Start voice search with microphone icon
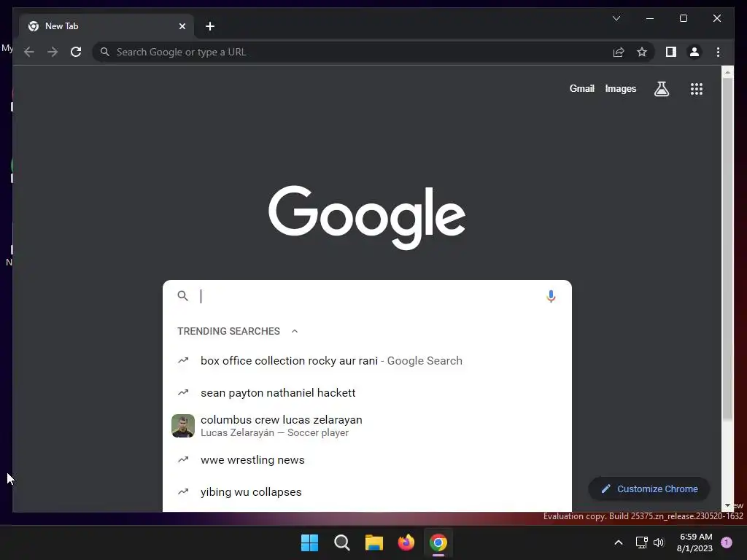The image size is (747, 560). (x=551, y=296)
